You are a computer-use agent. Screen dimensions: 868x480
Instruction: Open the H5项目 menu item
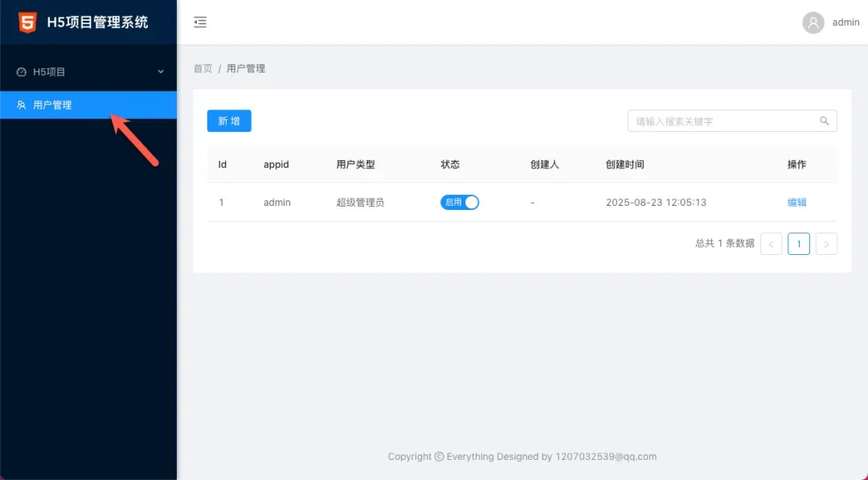coord(50,72)
